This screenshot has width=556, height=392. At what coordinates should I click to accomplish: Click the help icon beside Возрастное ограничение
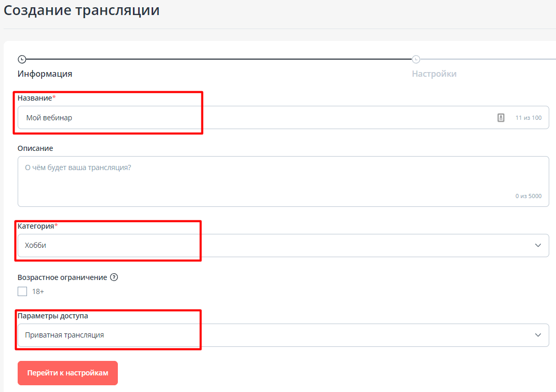(x=114, y=277)
